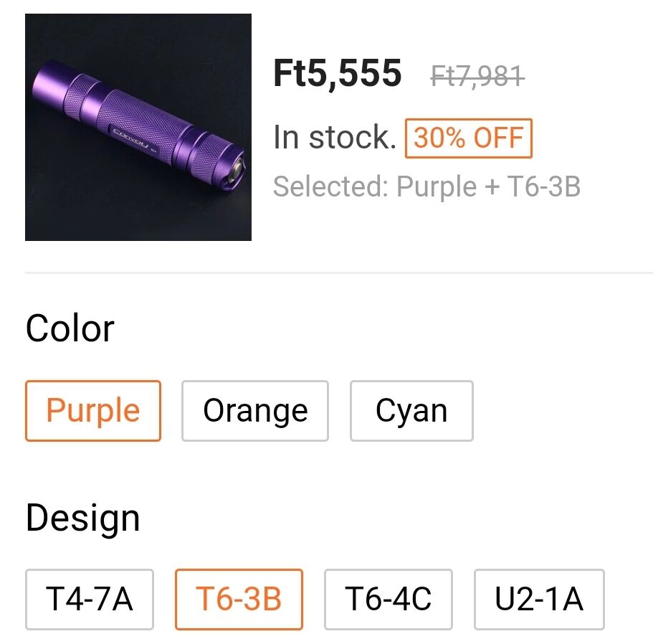This screenshot has width=653, height=644.
Task: Open the purple flashlight product thumbnail
Action: pos(138,127)
